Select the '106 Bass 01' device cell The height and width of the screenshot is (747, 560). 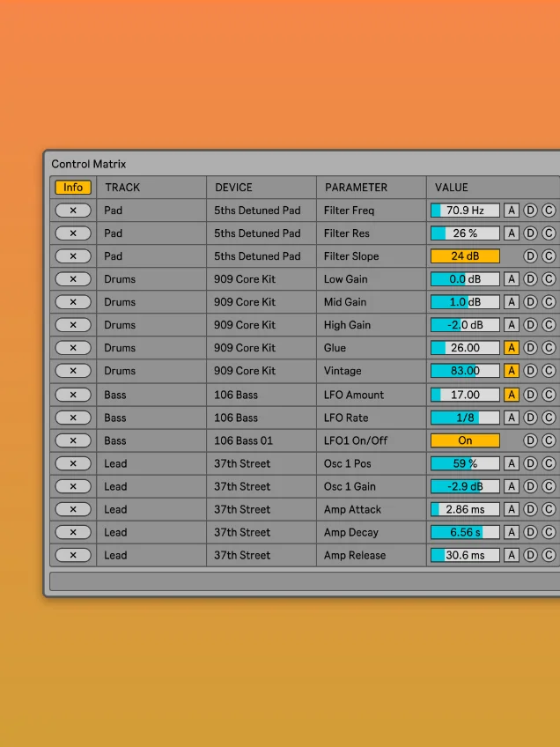coord(261,440)
